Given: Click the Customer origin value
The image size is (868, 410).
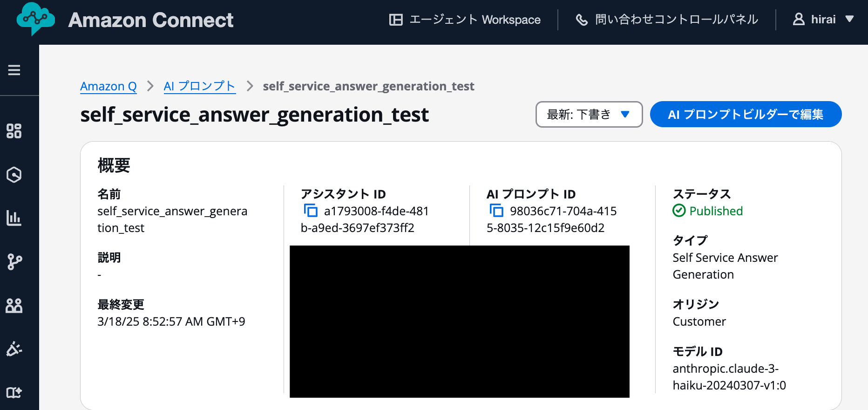Looking at the screenshot, I should pos(699,321).
